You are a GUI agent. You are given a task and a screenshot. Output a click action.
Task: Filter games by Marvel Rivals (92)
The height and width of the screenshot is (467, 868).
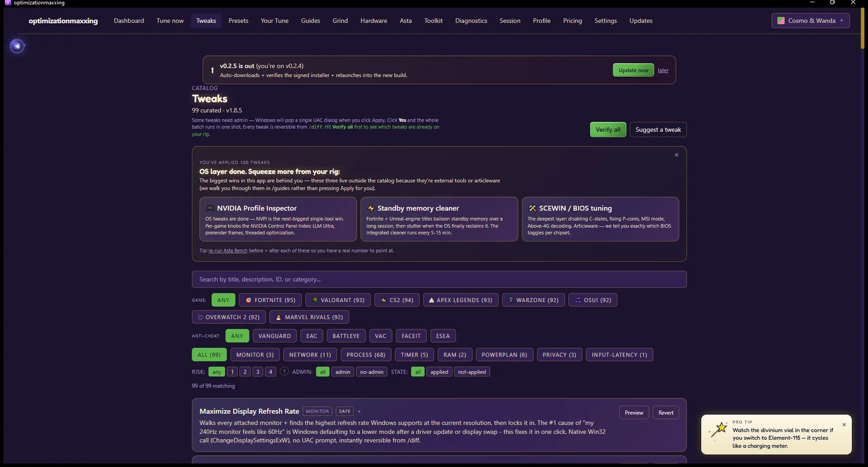[309, 317]
